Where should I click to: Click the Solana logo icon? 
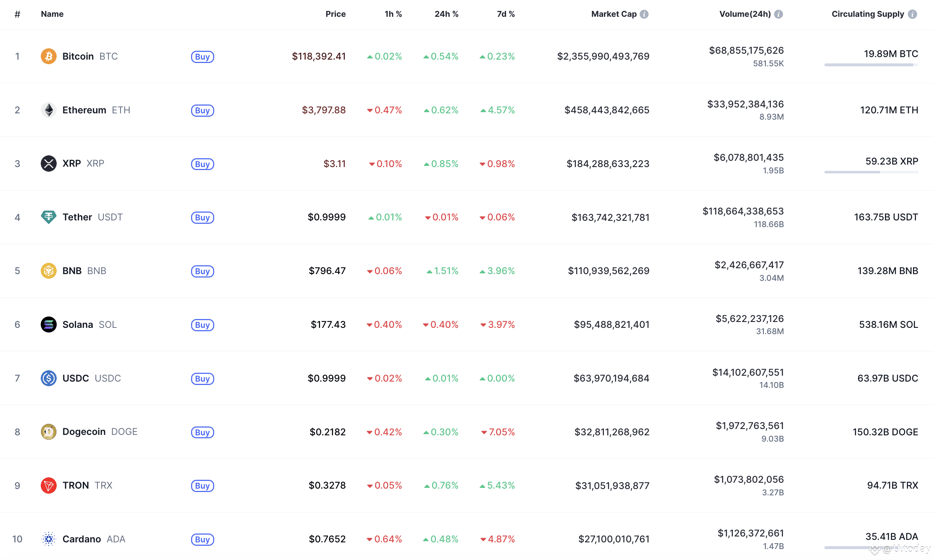(49, 324)
